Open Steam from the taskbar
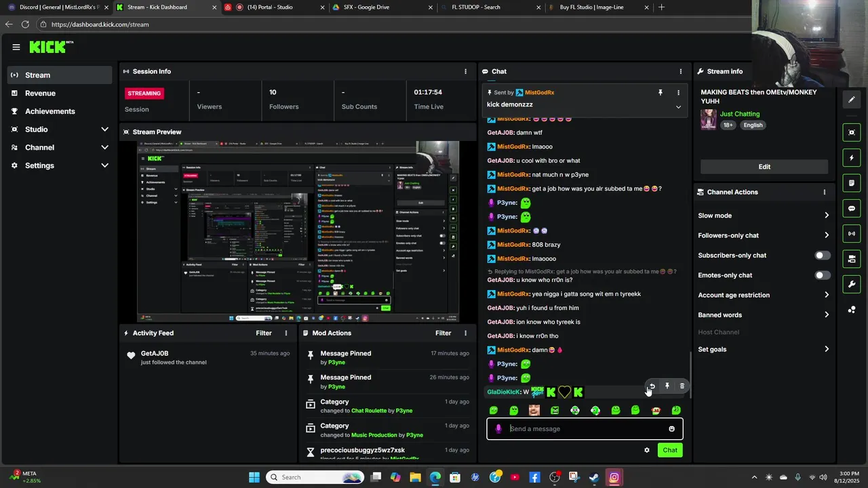Screen dimensions: 868x488 (594, 477)
